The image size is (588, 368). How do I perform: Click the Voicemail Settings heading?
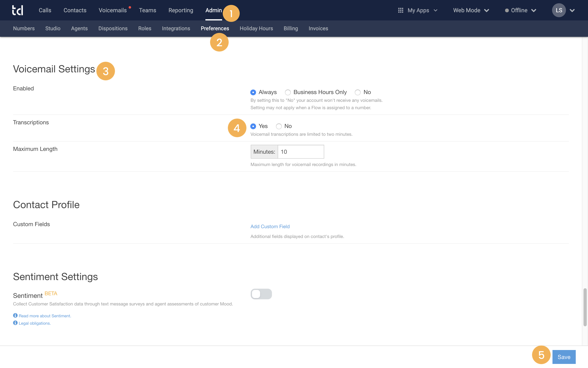tap(54, 69)
